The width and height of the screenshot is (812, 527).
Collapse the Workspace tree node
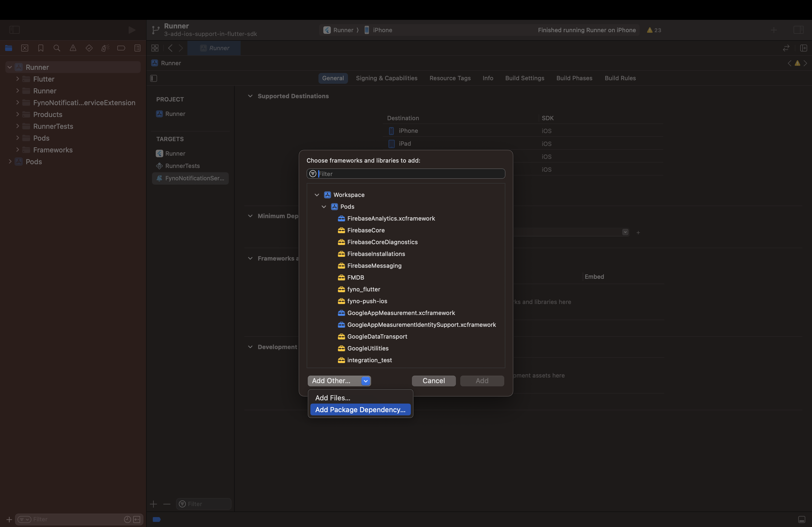coord(317,195)
